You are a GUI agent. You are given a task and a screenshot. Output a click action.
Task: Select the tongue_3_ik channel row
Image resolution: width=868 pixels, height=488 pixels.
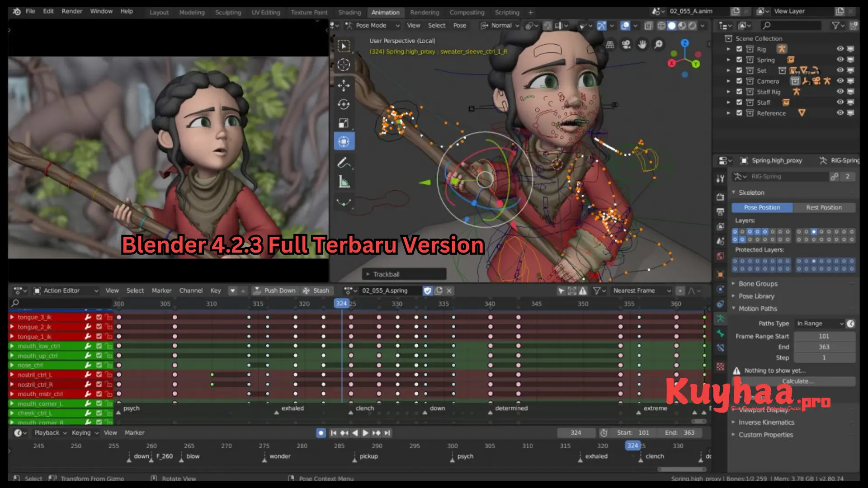click(61, 317)
